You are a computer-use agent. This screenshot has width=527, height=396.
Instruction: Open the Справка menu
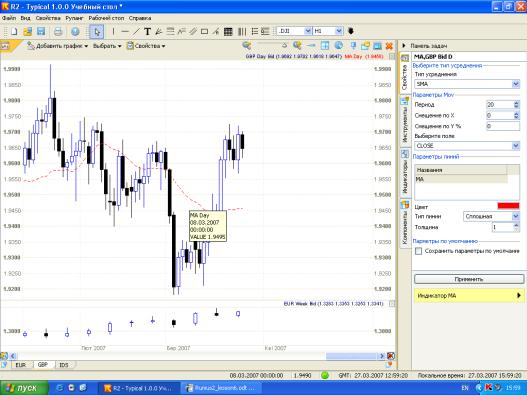tap(140, 18)
